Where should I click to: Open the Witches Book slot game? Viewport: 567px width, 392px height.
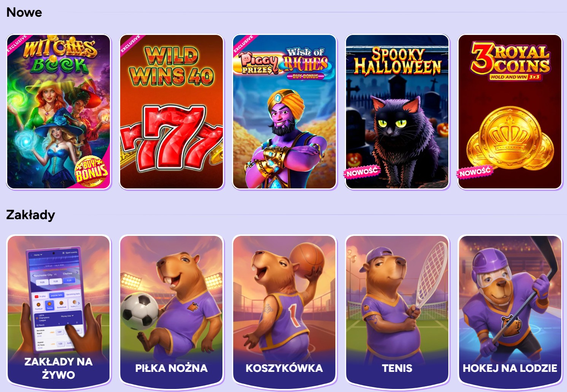click(59, 112)
